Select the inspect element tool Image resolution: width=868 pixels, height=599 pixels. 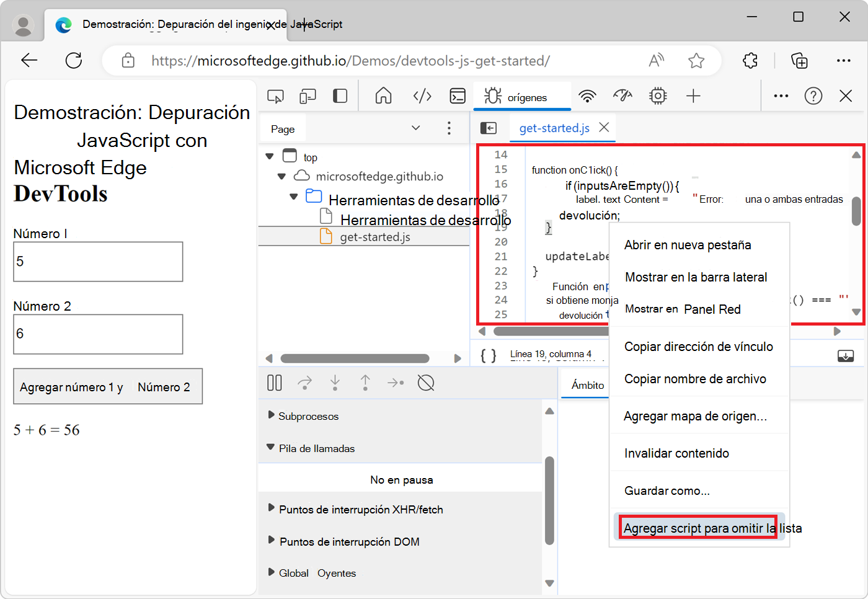pos(275,96)
